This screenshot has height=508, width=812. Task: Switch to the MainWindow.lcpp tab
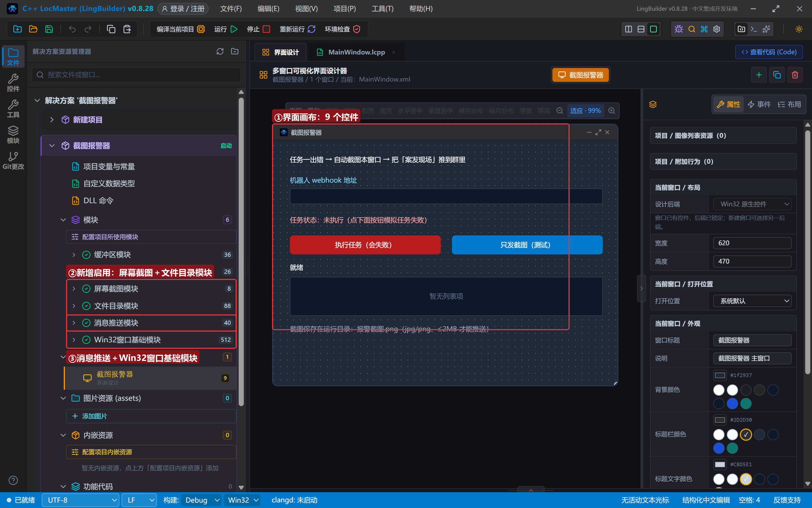point(356,52)
